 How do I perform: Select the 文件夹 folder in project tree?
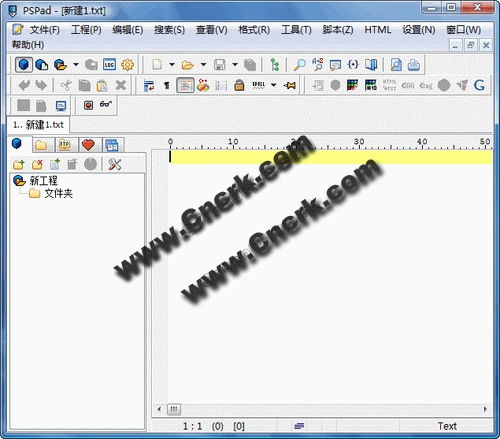[x=58, y=193]
